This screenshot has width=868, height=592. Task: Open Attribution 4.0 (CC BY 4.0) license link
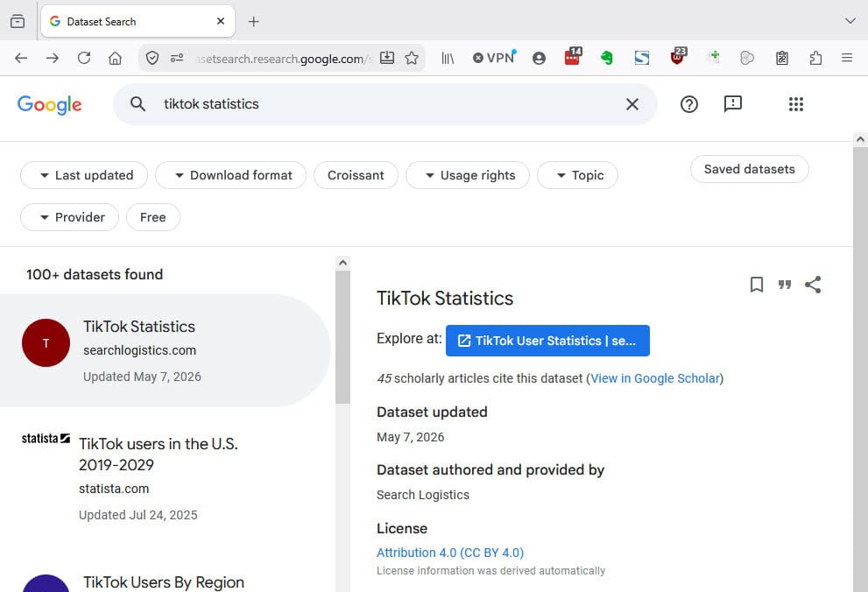coord(450,553)
